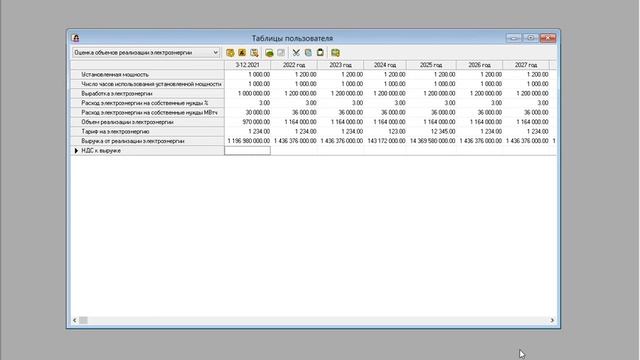
Task: Select the 2025 год column header
Action: click(x=431, y=65)
